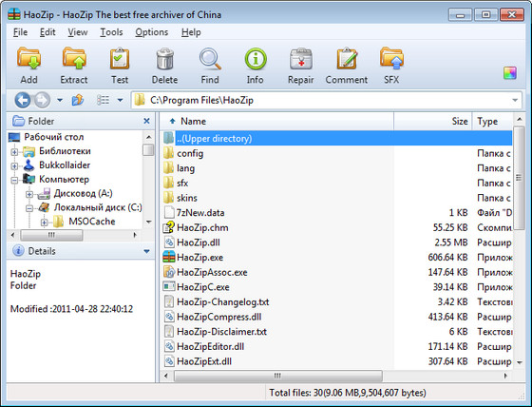Image resolution: width=532 pixels, height=407 pixels.
Task: Select the lang folder name
Action: [185, 168]
